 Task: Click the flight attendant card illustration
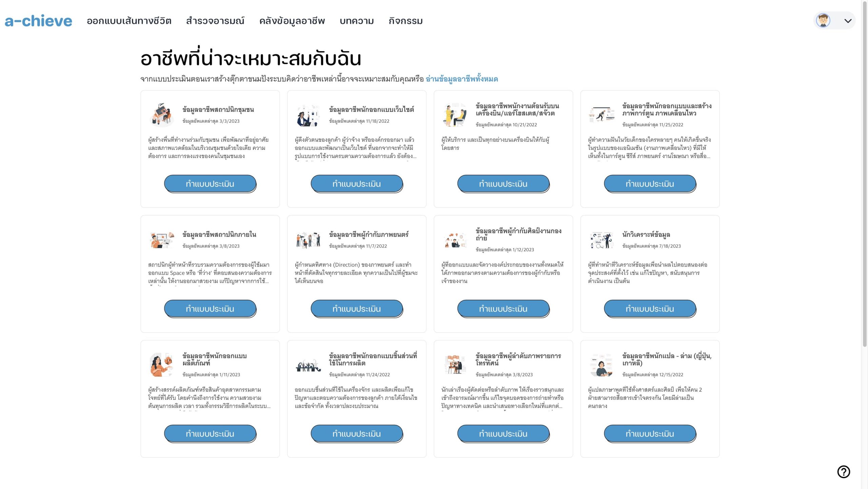click(x=454, y=115)
